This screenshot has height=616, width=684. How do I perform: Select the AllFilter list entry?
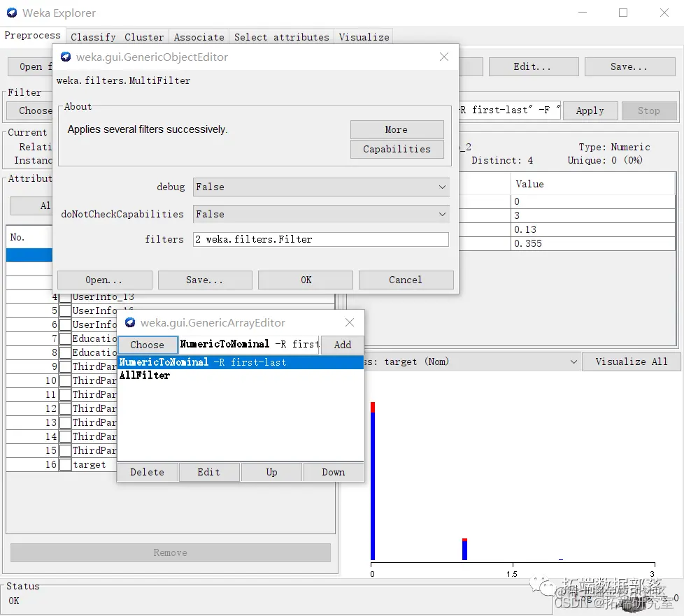(x=241, y=375)
